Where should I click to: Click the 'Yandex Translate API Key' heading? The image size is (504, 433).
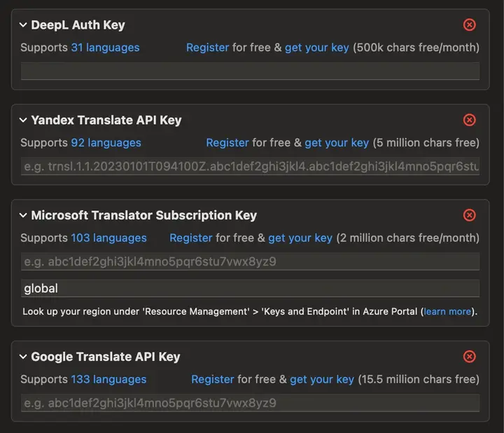pos(106,120)
